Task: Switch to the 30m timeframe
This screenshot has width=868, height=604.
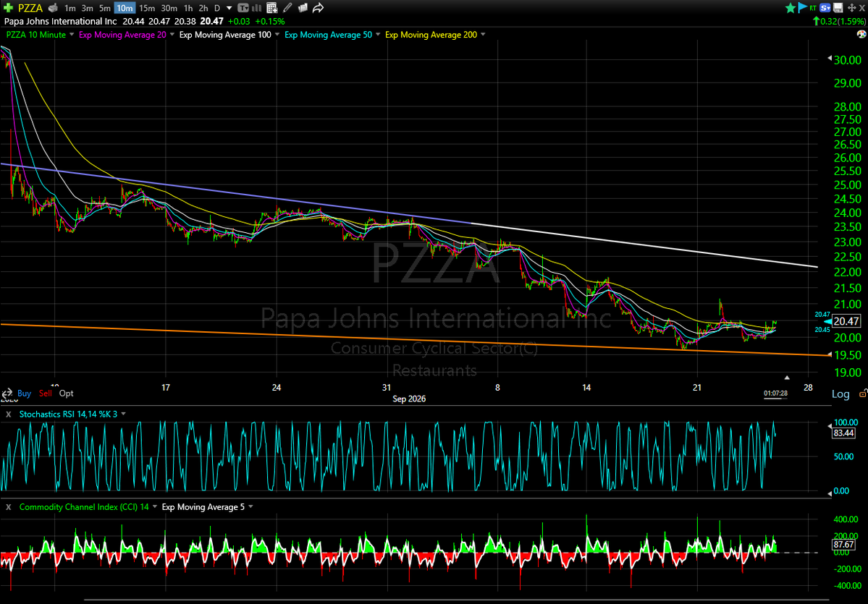Action: pyautogui.click(x=169, y=8)
